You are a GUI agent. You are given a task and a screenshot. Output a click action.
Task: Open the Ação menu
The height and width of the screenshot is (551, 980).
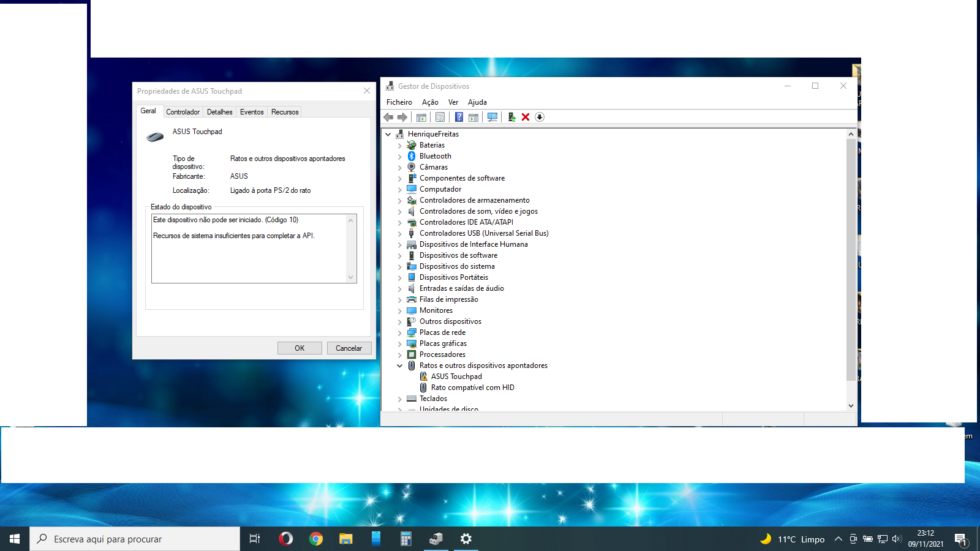coord(430,102)
